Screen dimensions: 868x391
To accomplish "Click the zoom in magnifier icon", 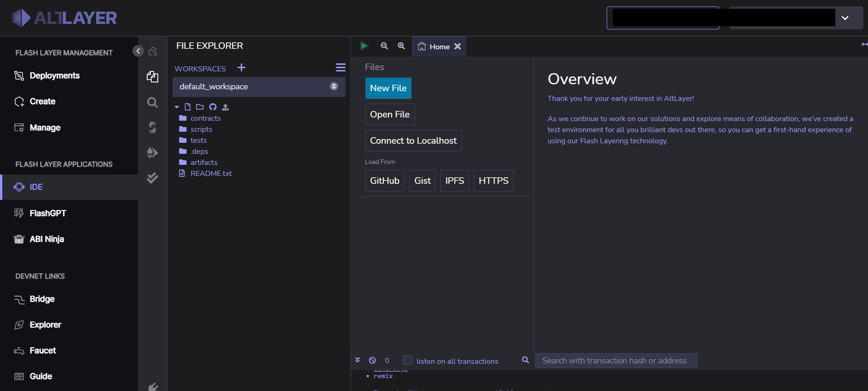I will (x=401, y=46).
